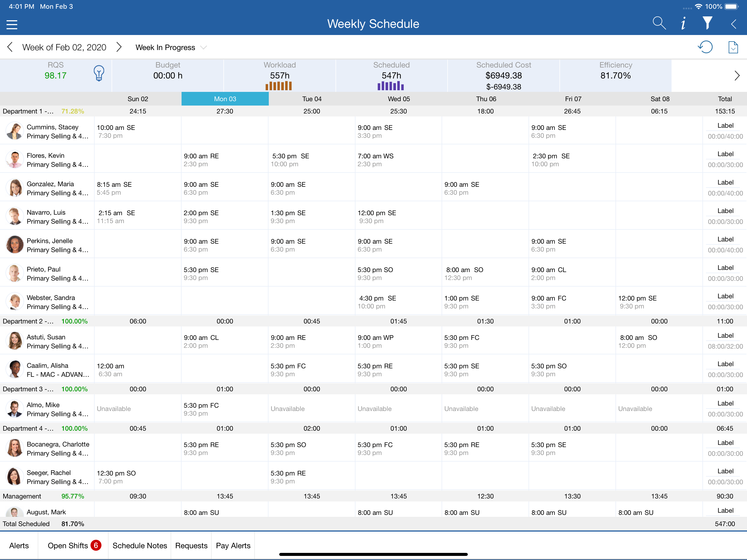Open Stacey Cummins Sunday 10:00 am shift
The image size is (747, 560).
(x=138, y=131)
